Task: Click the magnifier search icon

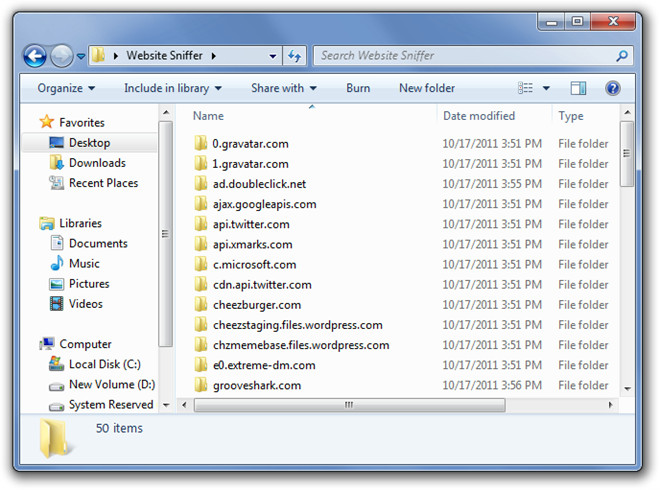Action: pos(622,56)
